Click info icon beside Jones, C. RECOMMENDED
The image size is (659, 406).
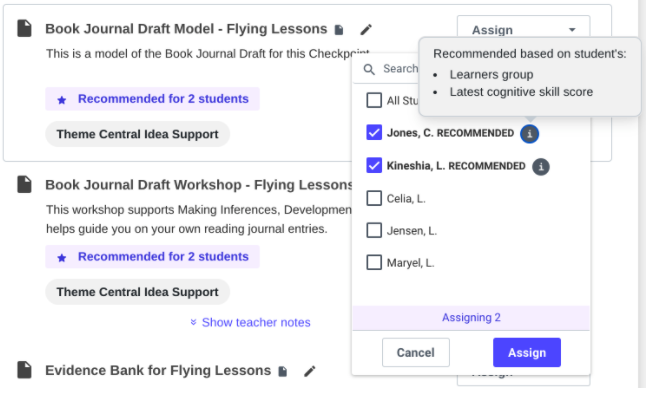(530, 133)
